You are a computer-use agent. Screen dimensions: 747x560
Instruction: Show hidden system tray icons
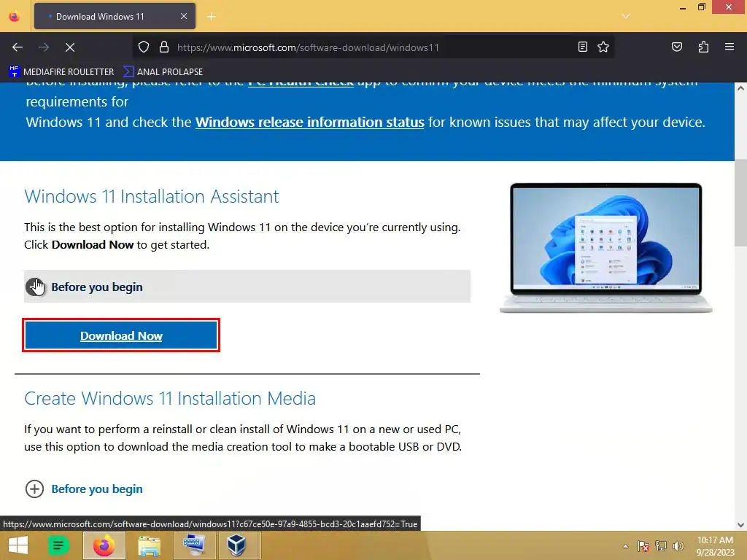tap(625, 546)
